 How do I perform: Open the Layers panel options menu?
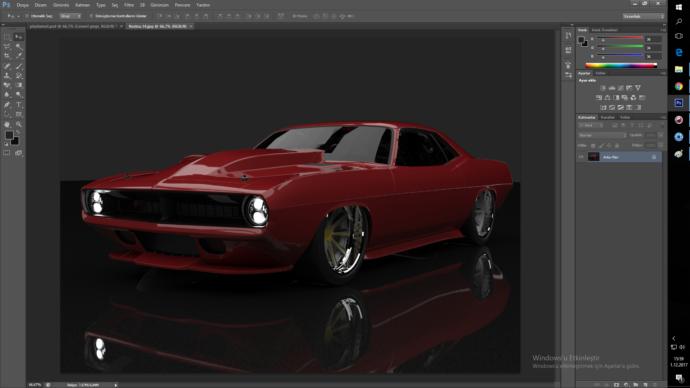click(x=663, y=117)
